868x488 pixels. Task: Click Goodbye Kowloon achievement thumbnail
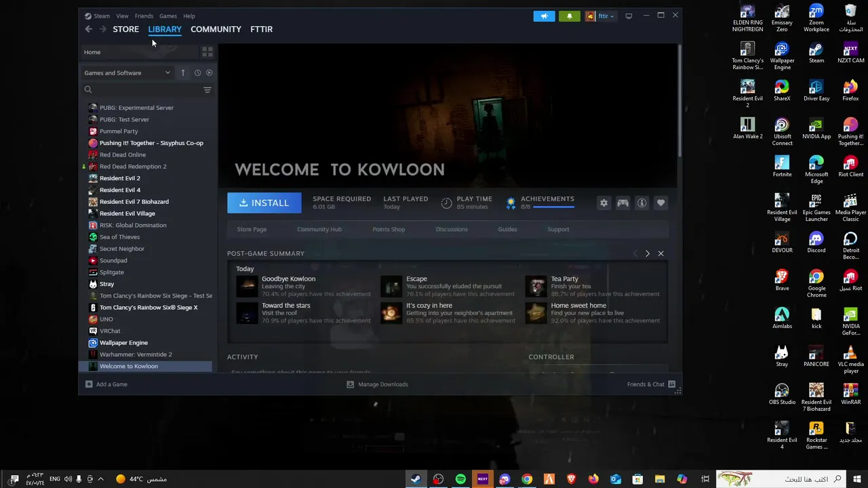[247, 286]
